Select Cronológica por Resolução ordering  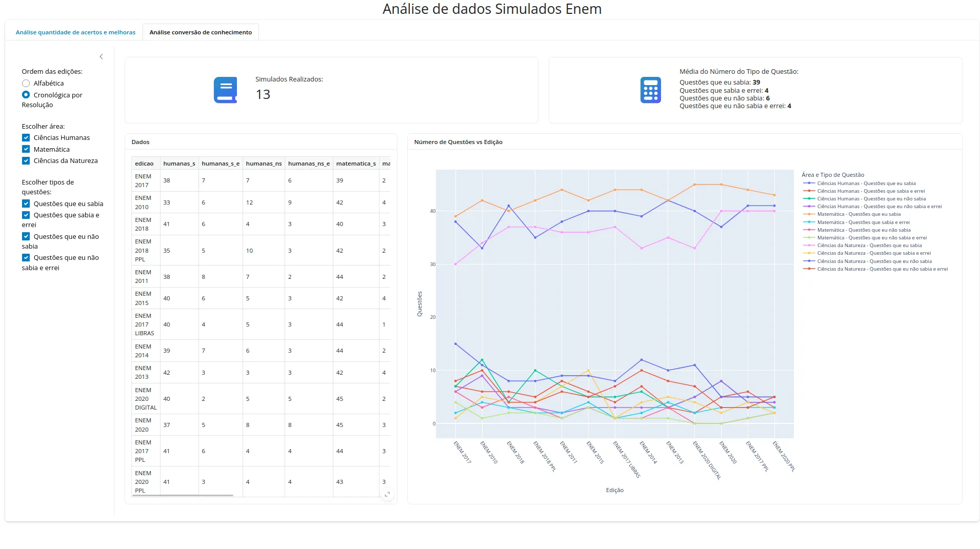(x=26, y=95)
